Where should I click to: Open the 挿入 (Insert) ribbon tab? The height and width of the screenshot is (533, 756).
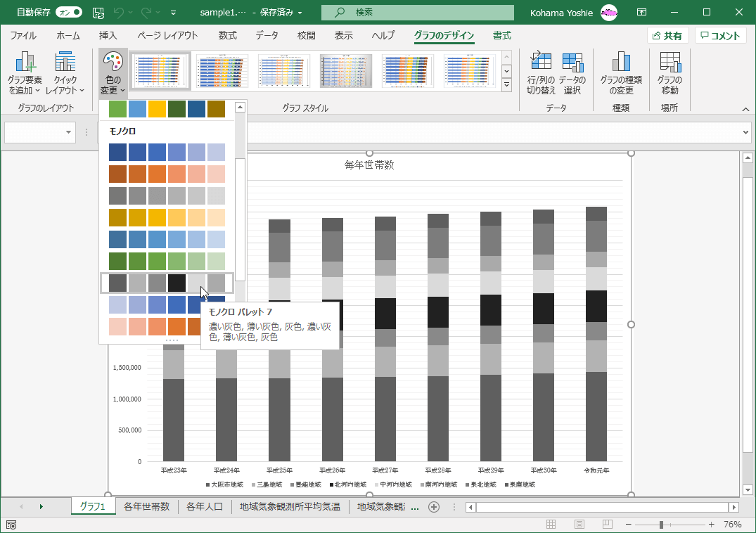[108, 36]
